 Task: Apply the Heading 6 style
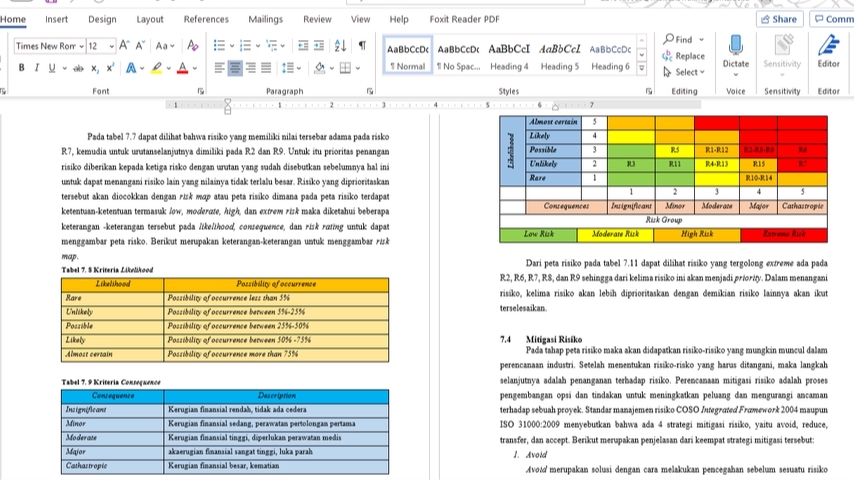[x=610, y=56]
